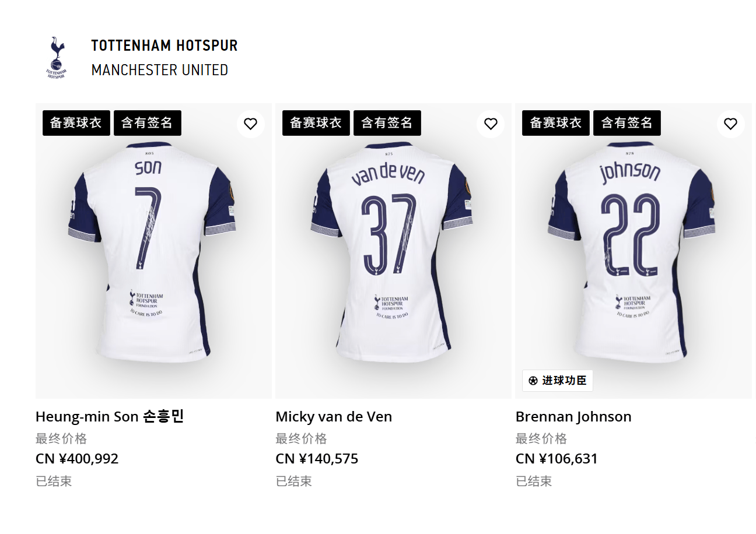Viewport: 756px width, 534px height.
Task: Click the Tottenham Hotspur crest logo
Action: [57, 57]
